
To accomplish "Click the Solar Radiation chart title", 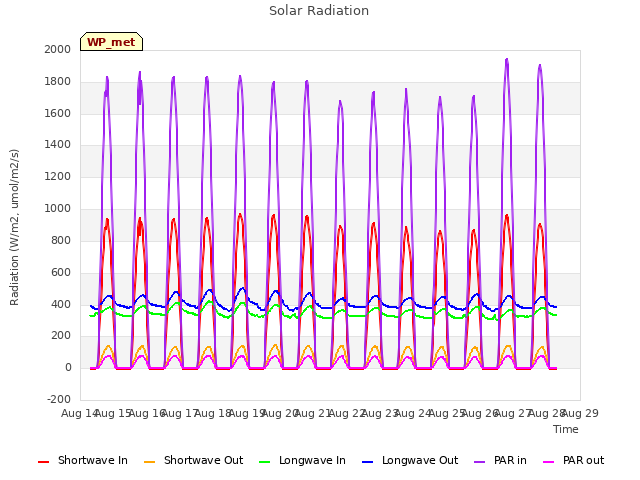I will 319,11.
